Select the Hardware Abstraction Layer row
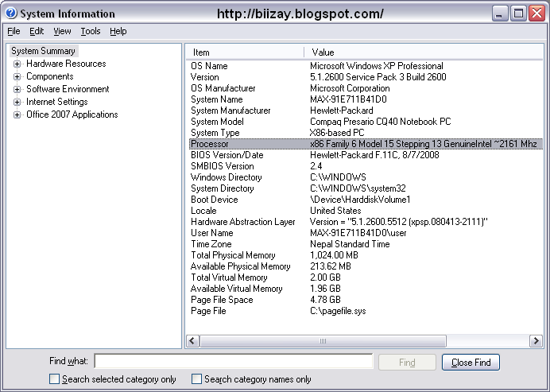 (365, 222)
